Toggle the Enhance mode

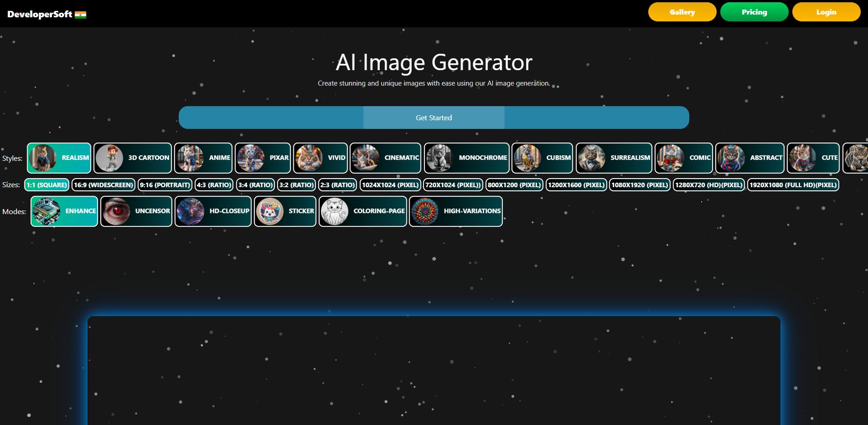click(x=64, y=211)
